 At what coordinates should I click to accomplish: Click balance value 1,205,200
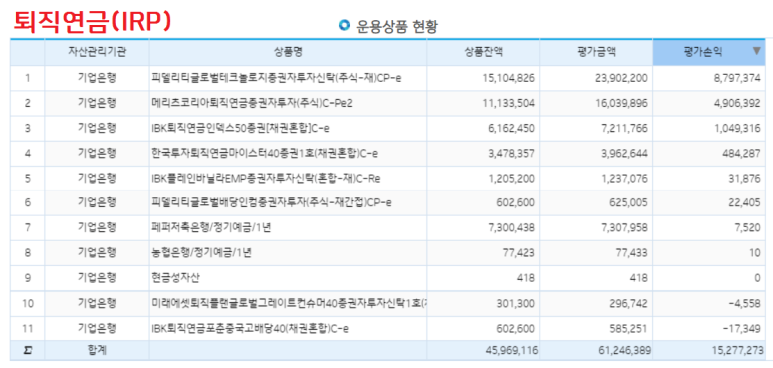pos(512,179)
